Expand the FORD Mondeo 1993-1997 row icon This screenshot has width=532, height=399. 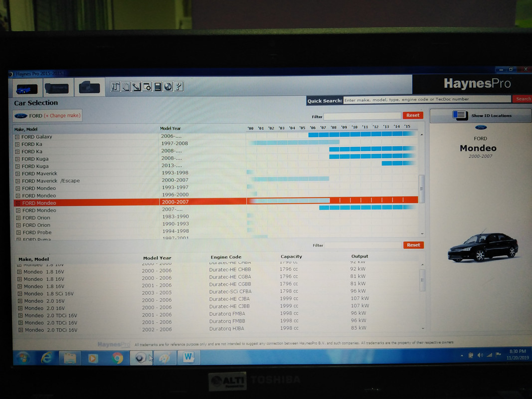click(x=18, y=189)
